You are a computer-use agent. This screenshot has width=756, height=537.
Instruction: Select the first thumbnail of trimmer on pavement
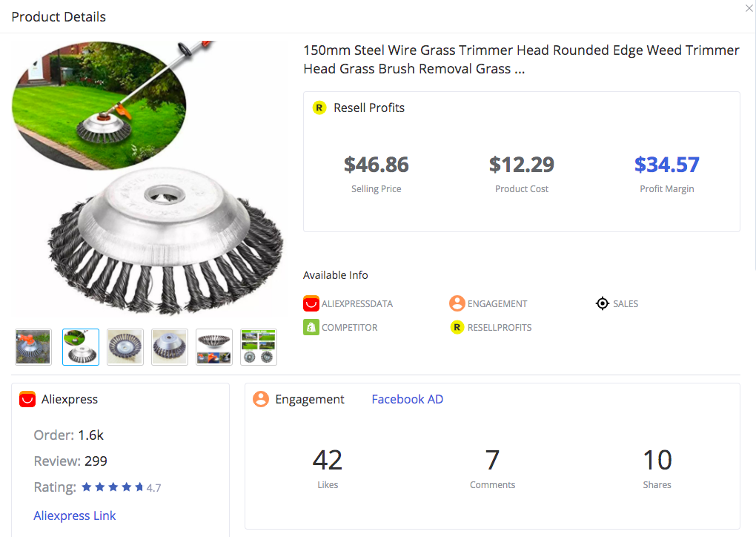33,347
